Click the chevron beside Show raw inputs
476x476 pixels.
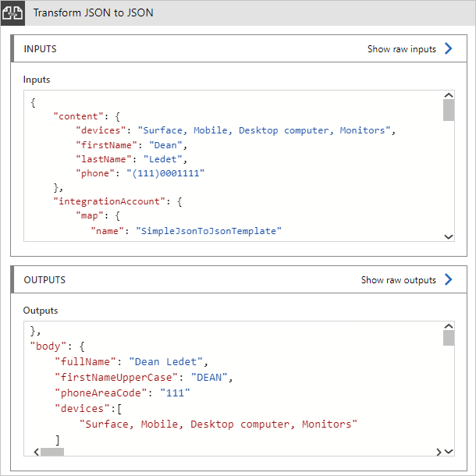coord(448,48)
